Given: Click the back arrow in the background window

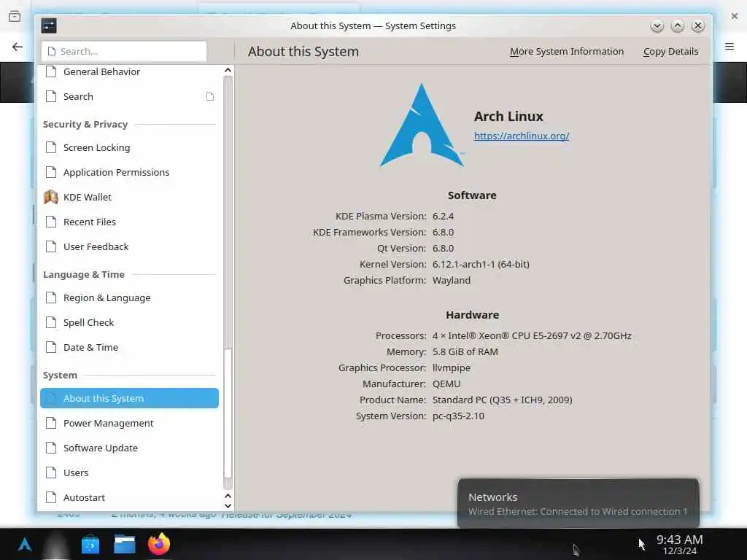Looking at the screenshot, I should coord(18,47).
